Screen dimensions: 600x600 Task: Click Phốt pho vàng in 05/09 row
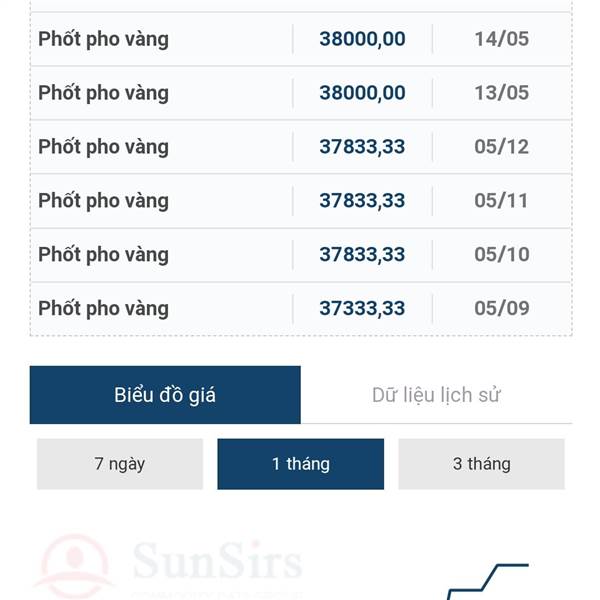[103, 309]
